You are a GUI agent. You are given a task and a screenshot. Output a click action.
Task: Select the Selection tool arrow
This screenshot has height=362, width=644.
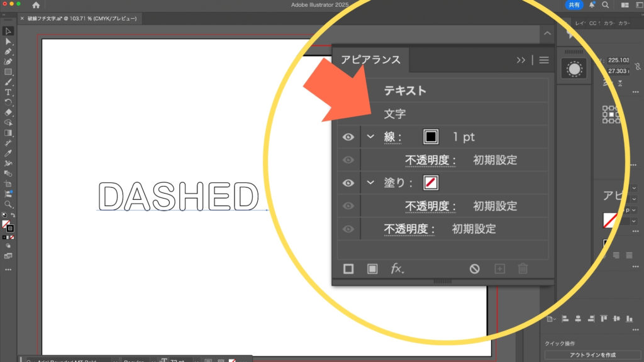pos(8,31)
